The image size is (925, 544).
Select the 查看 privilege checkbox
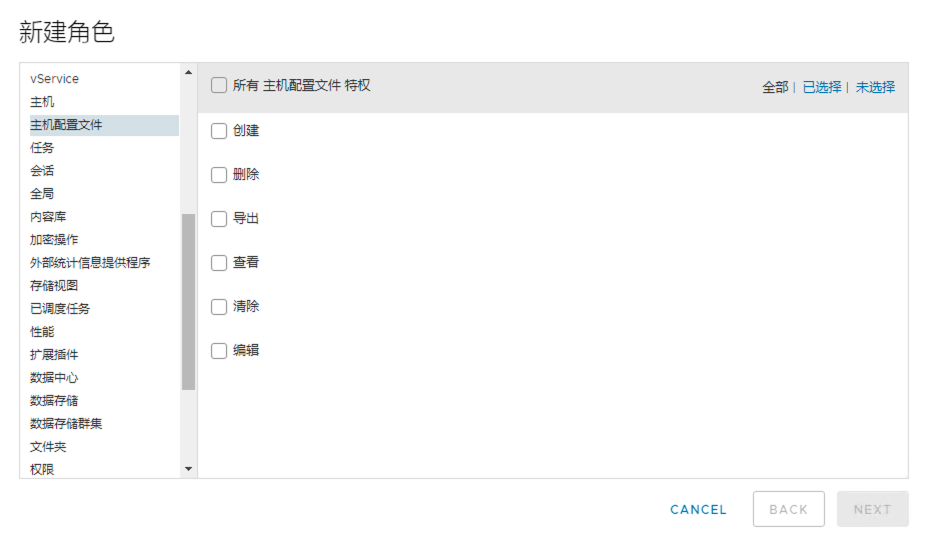(219, 263)
